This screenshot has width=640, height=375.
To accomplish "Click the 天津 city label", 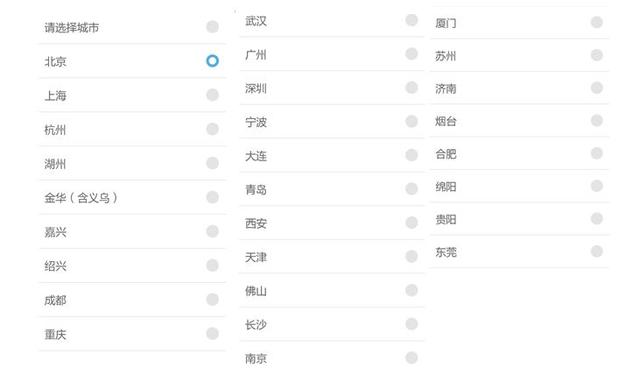I will pyautogui.click(x=256, y=257).
